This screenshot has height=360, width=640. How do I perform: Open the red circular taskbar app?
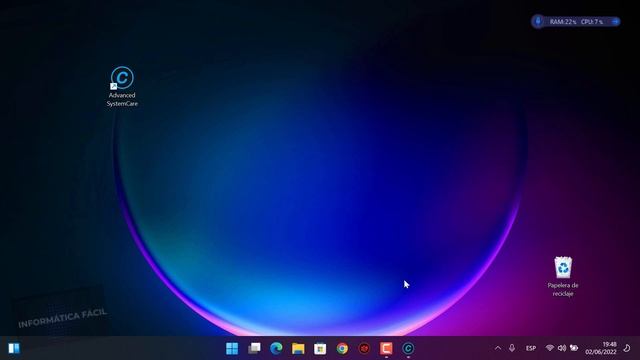point(364,348)
